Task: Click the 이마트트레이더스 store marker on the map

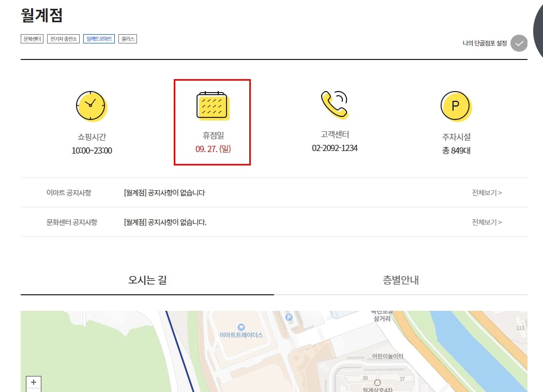Action: [x=242, y=327]
